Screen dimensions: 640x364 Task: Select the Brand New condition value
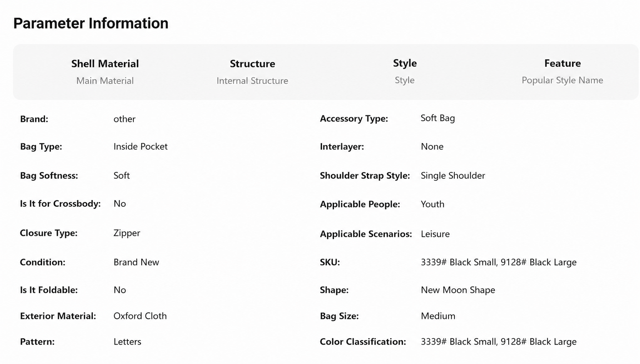point(136,262)
